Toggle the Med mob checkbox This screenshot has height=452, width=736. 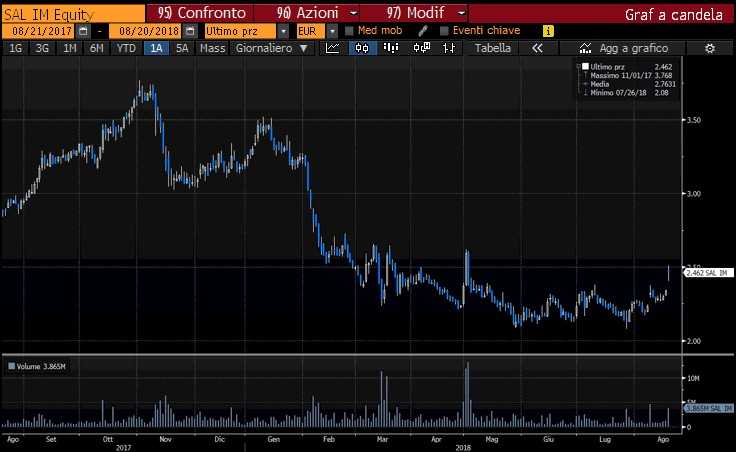point(349,31)
